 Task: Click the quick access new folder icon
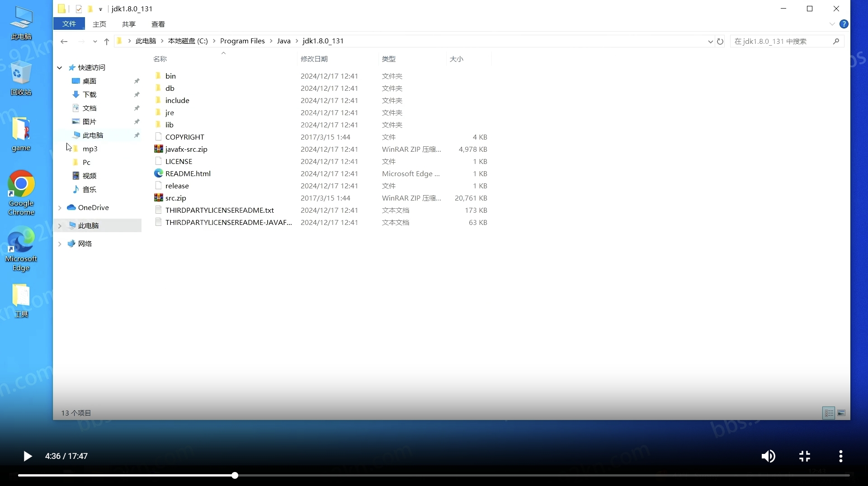coord(90,9)
